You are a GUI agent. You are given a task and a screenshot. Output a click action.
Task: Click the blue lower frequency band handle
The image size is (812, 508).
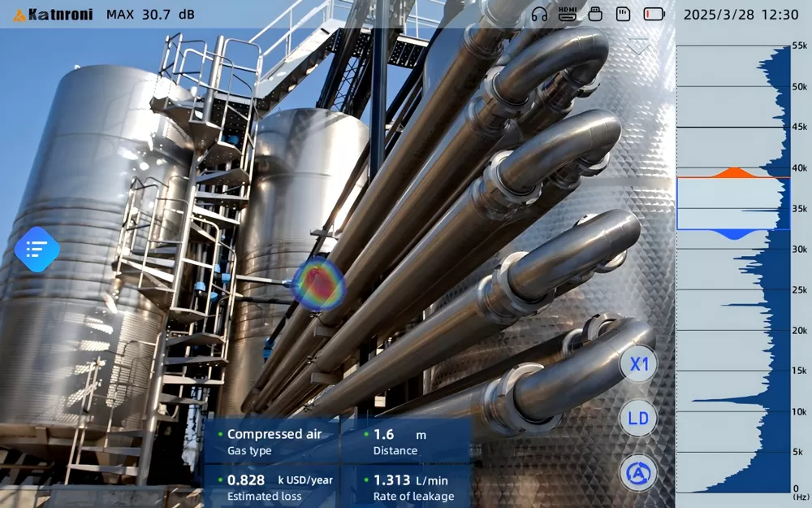733,234
